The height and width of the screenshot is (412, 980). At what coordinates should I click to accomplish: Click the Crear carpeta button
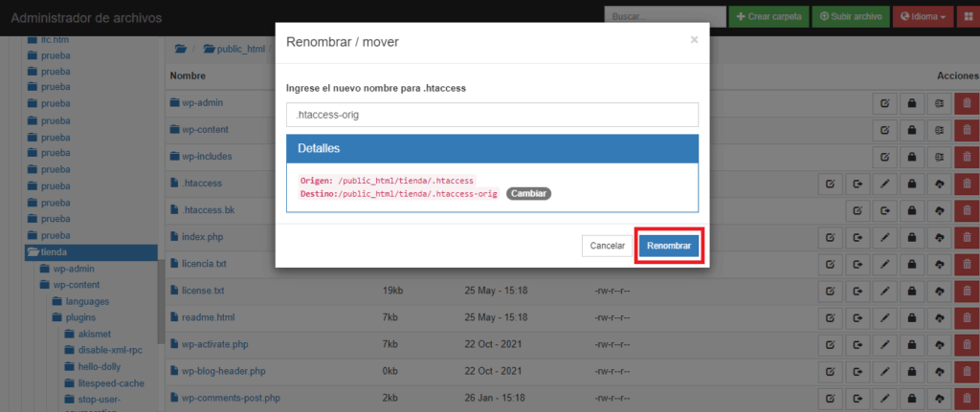pyautogui.click(x=768, y=17)
